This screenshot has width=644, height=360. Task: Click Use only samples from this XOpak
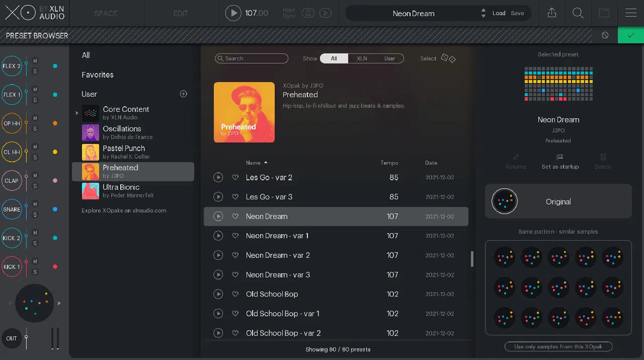pos(558,346)
